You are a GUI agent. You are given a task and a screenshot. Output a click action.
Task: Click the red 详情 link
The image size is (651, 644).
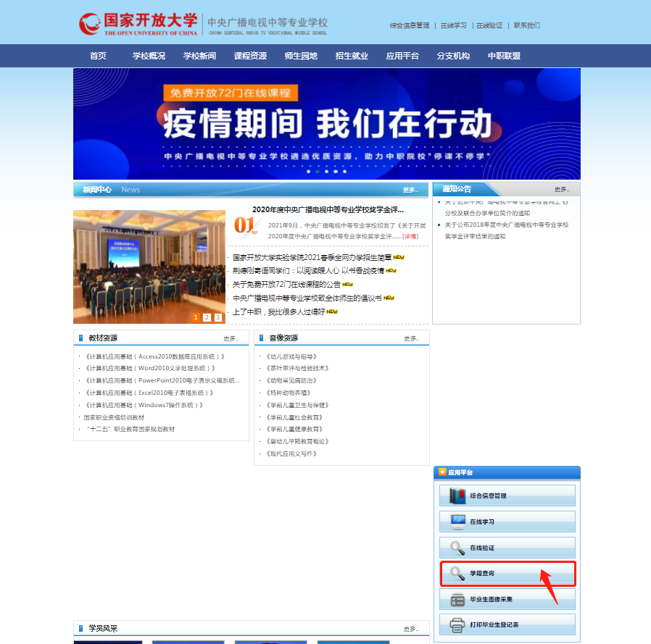click(410, 237)
